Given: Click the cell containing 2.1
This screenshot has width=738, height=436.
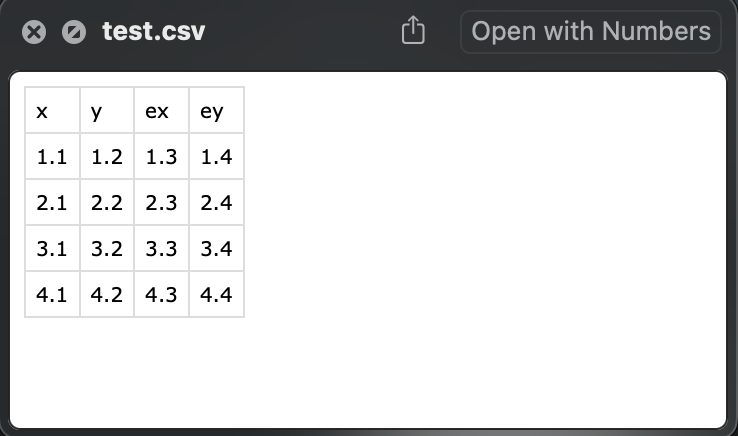Looking at the screenshot, I should (x=52, y=202).
